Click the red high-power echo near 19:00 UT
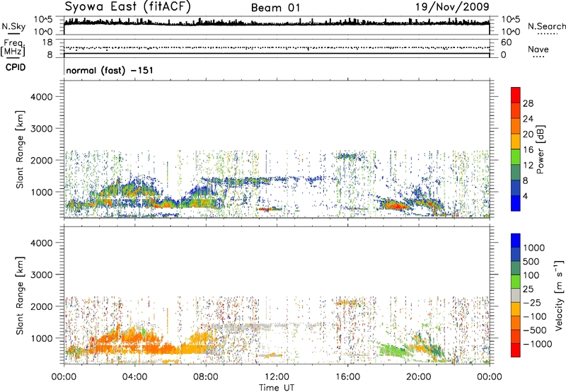 [395, 206]
